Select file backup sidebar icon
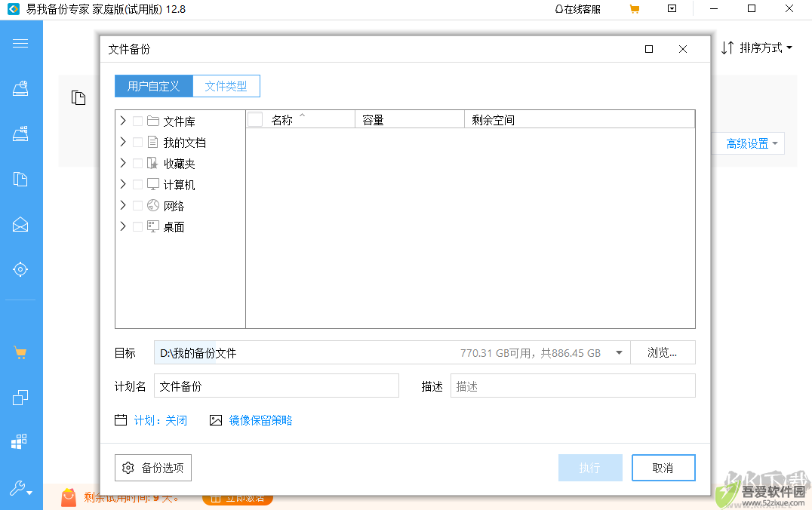The height and width of the screenshot is (510, 812). tap(20, 179)
